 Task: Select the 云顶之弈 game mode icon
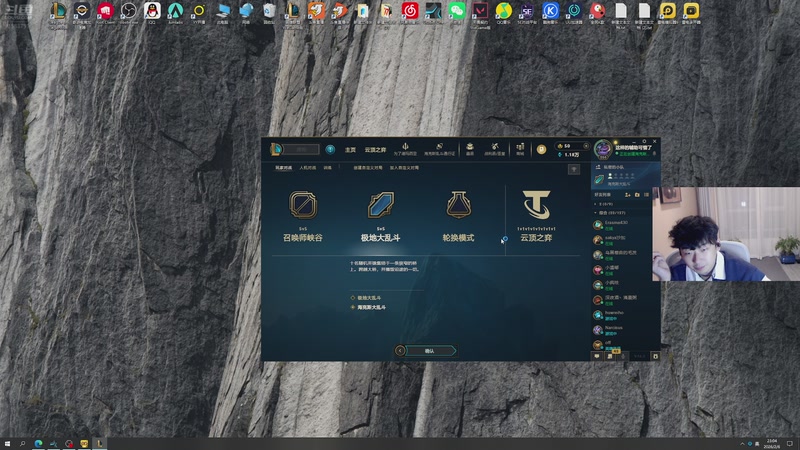[536, 205]
